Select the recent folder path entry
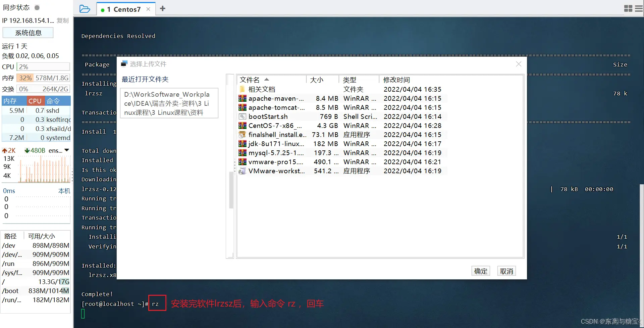 tap(169, 103)
